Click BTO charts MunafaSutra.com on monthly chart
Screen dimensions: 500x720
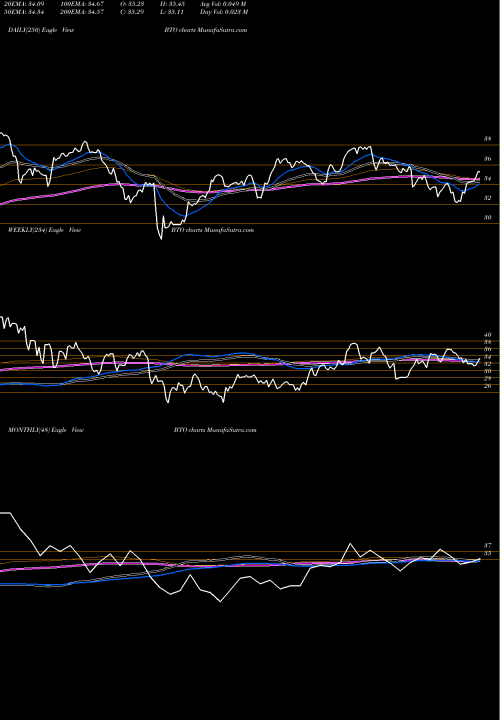[x=215, y=430]
